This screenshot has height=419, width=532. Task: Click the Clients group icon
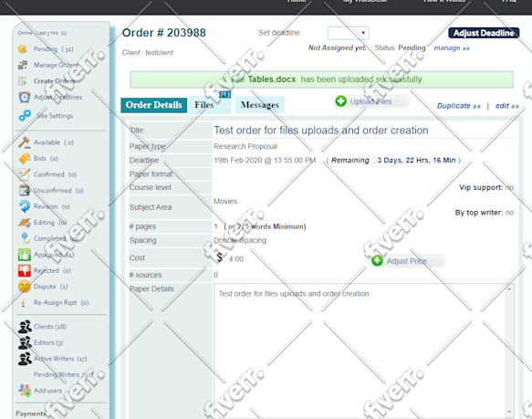pyautogui.click(x=25, y=327)
